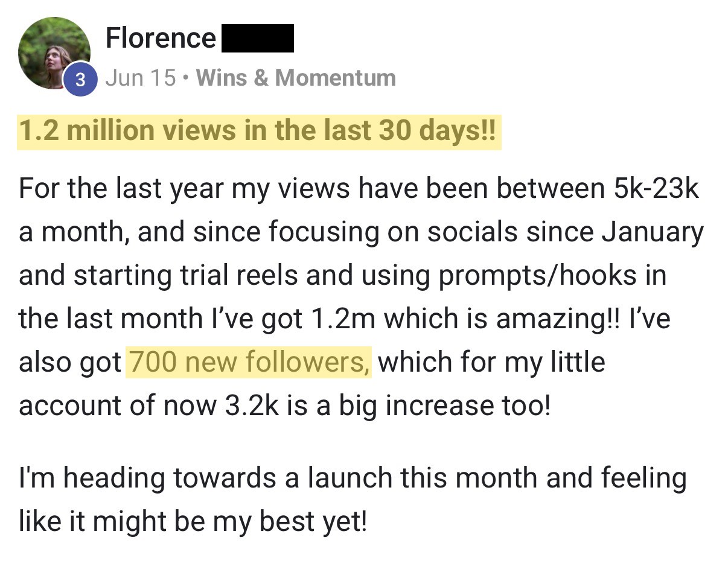Screen dimensions: 728x575
Task: Click the level 3 badge on avatar
Action: (80, 79)
